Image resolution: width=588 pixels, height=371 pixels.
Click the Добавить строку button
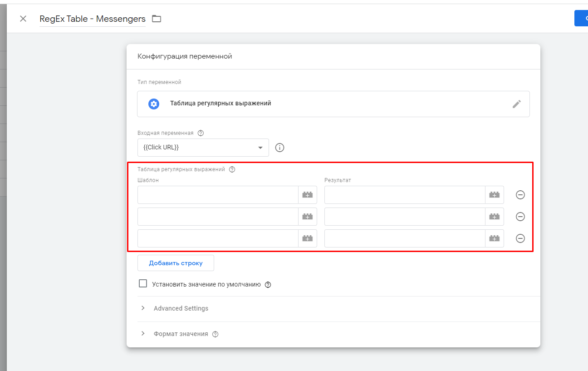pos(176,263)
